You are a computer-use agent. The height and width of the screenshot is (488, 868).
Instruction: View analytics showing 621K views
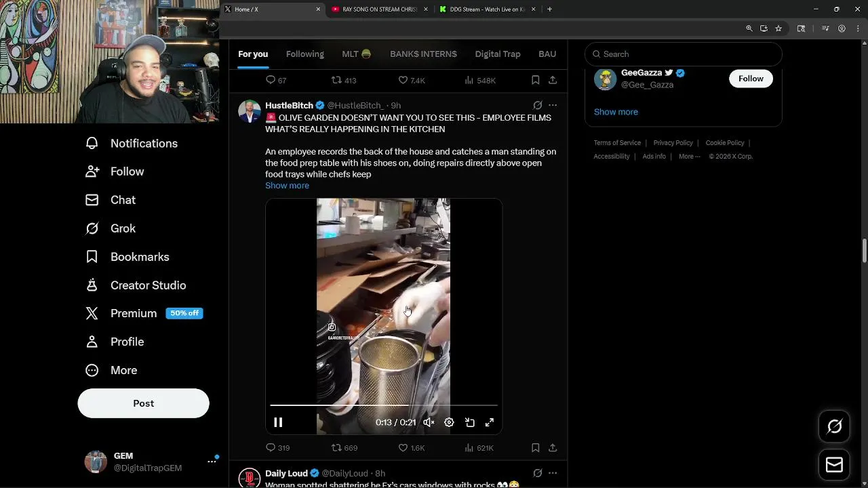(479, 447)
